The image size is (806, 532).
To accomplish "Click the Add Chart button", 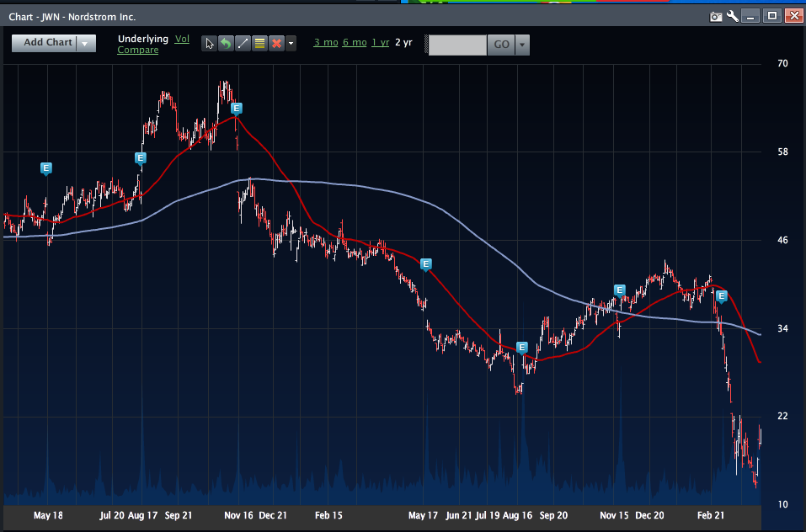I will pos(47,43).
